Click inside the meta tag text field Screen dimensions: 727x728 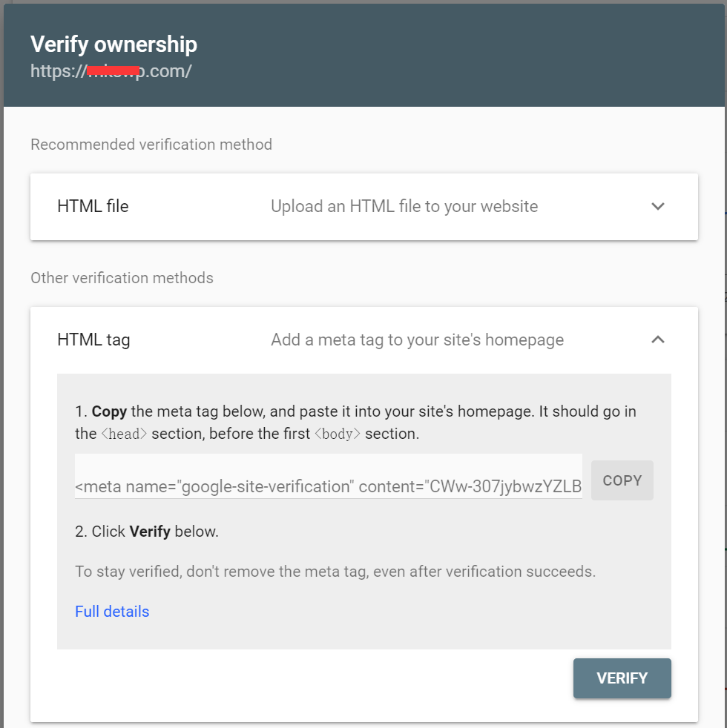(328, 486)
